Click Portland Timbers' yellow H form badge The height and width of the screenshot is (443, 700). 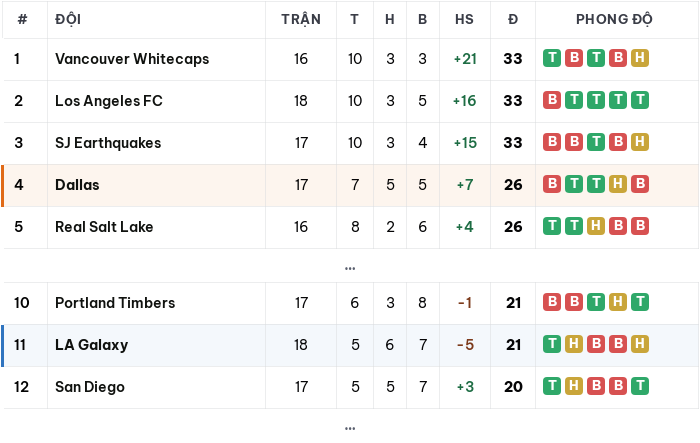click(618, 302)
